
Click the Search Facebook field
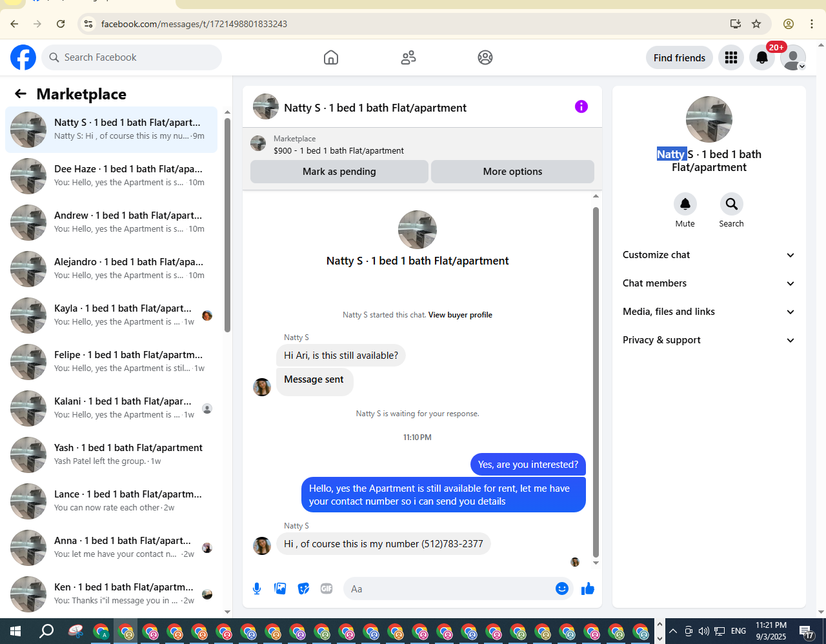coord(132,57)
